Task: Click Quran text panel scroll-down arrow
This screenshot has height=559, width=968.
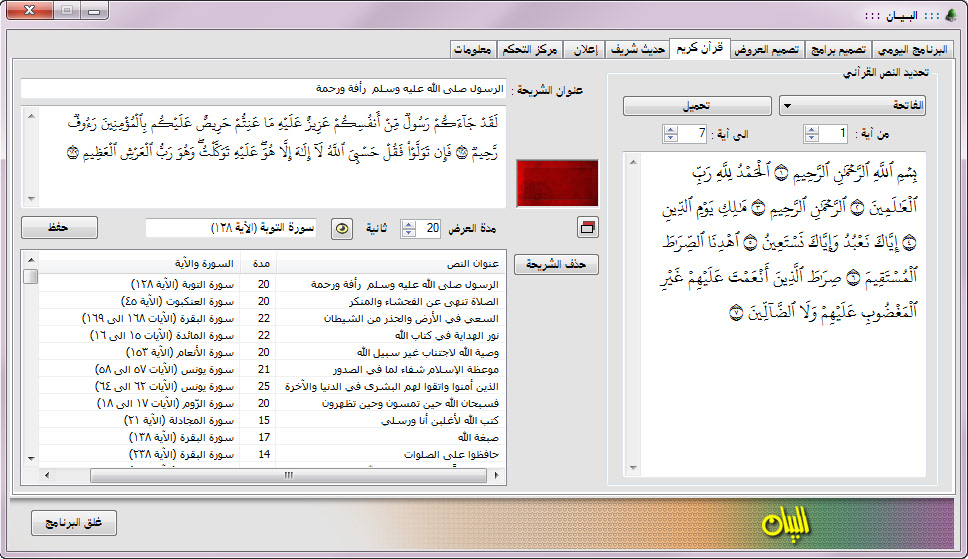Action: coord(633,468)
